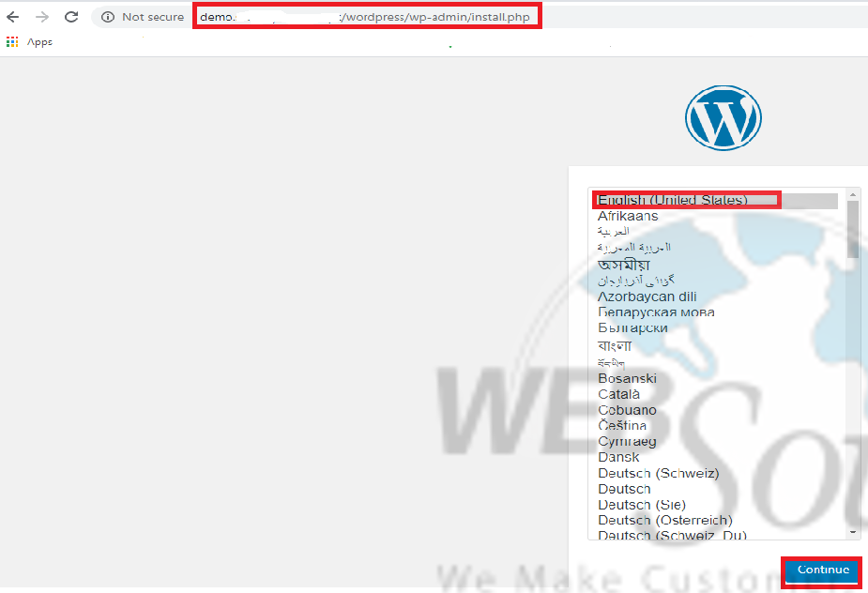This screenshot has width=868, height=593.
Task: Click the WordPress logo
Action: 723,118
